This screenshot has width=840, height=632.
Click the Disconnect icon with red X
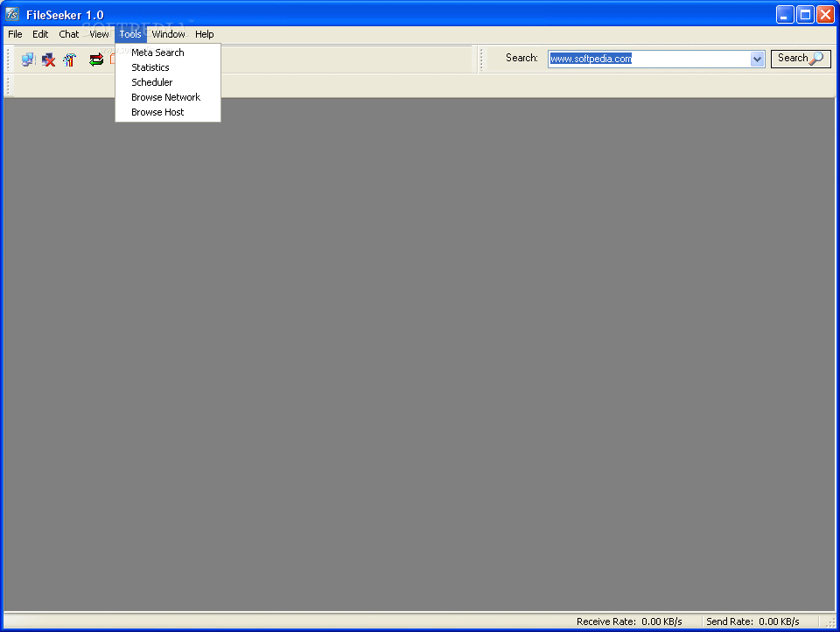click(x=49, y=60)
